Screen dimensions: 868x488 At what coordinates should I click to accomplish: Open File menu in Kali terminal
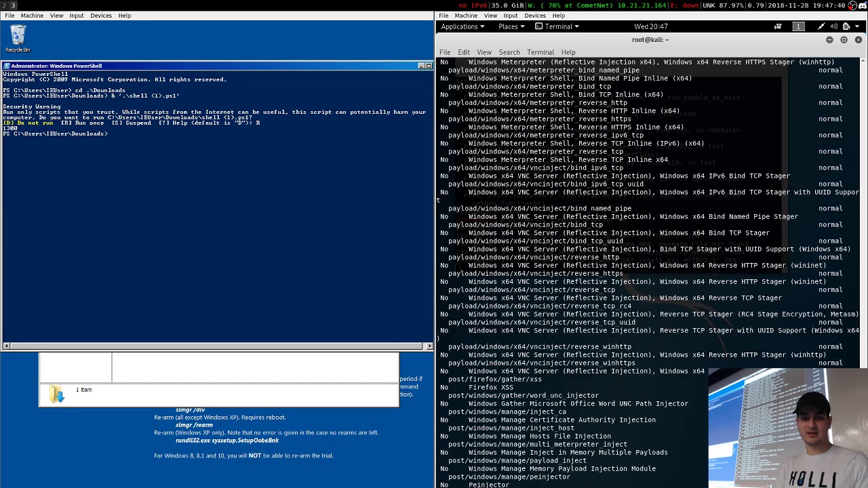tap(445, 52)
